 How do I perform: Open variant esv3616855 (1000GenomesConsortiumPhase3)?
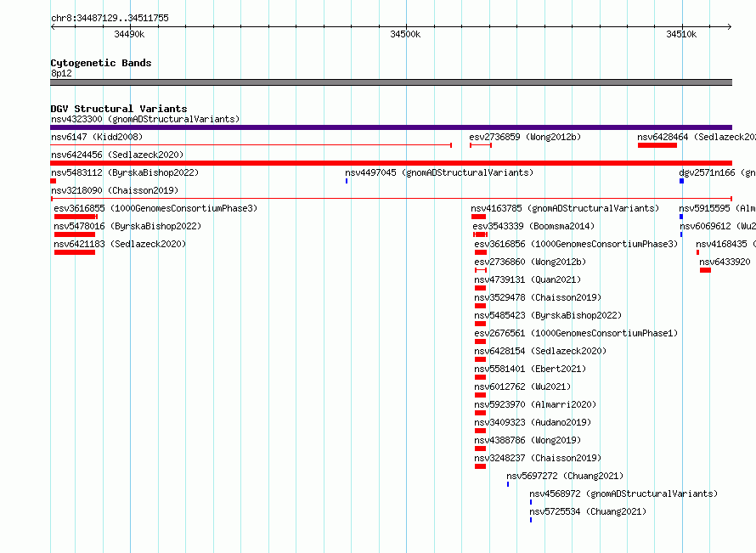tap(155, 208)
